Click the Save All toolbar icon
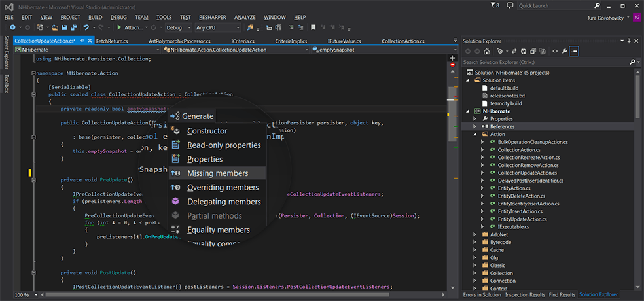 pos(73,27)
